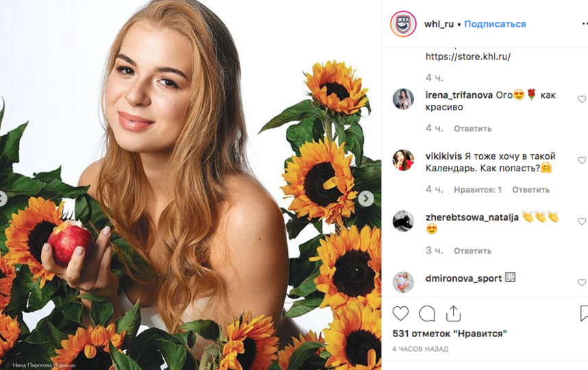Open the store.khl.ru link
Viewport: 588px width, 370px height.
click(468, 57)
